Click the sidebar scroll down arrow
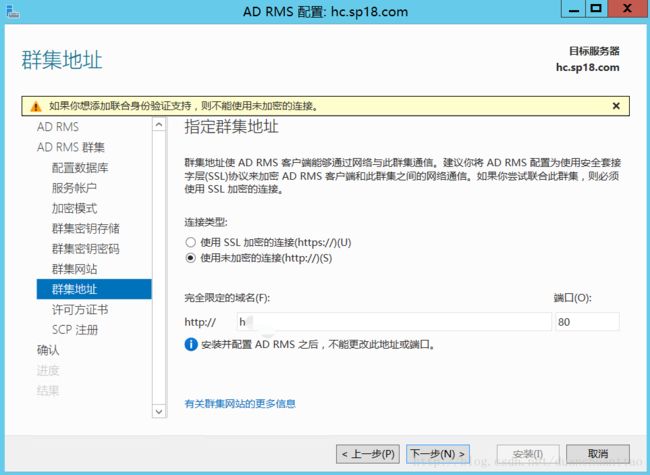 (159, 412)
